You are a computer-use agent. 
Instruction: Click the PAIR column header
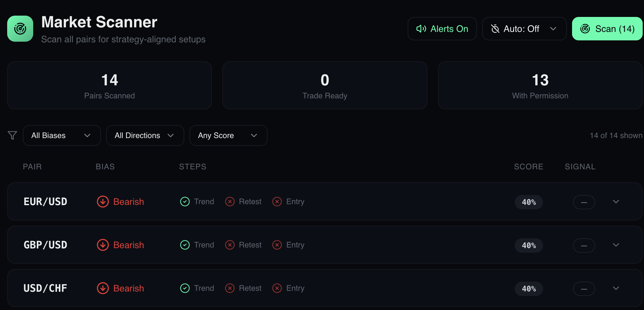tap(32, 167)
